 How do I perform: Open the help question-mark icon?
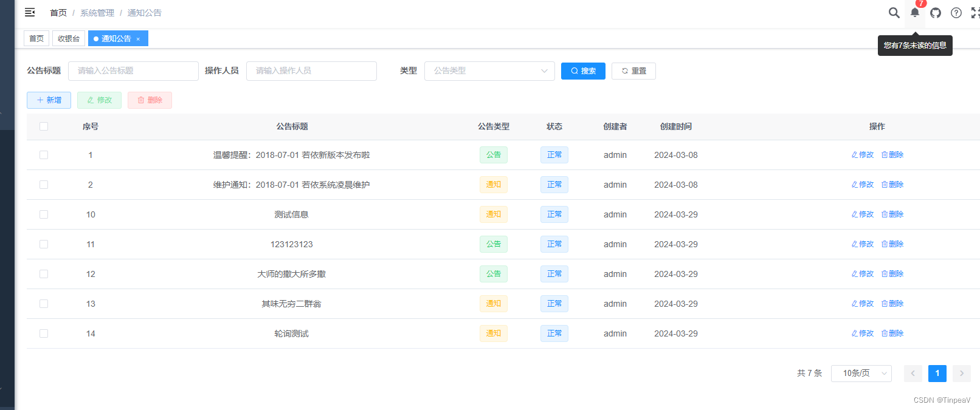pos(956,13)
